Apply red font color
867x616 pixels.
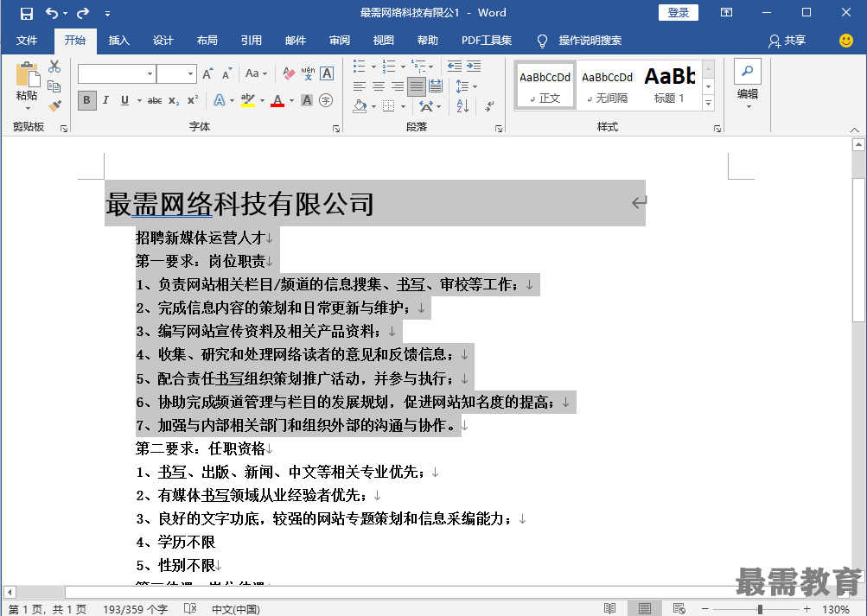pos(277,100)
